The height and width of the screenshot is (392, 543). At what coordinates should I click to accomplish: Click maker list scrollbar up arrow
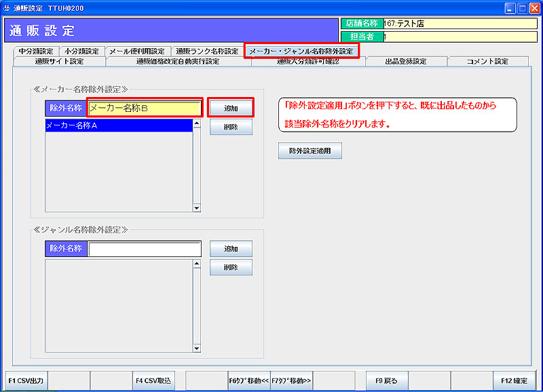[x=197, y=123]
